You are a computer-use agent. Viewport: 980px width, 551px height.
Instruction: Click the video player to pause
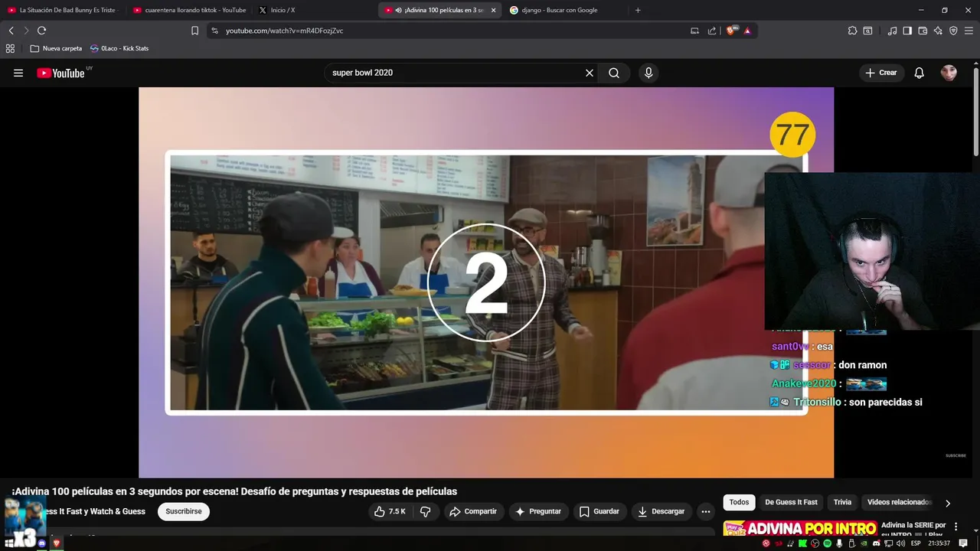[486, 282]
